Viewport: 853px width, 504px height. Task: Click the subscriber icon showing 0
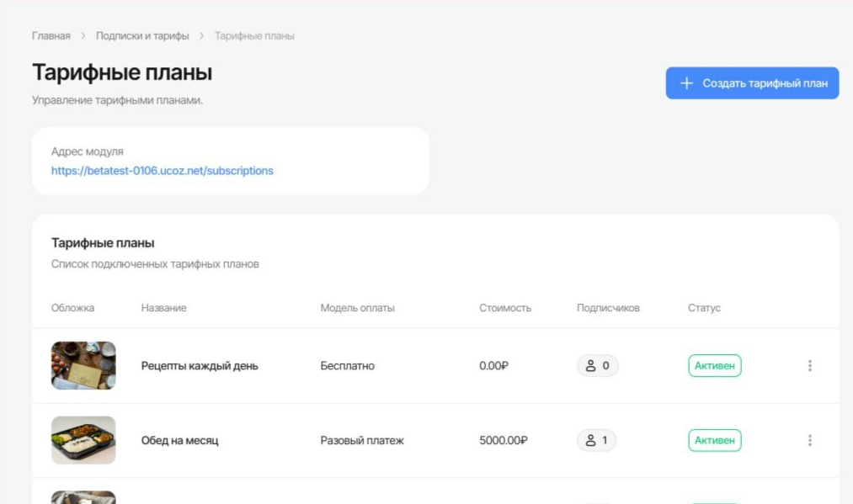[590, 366]
